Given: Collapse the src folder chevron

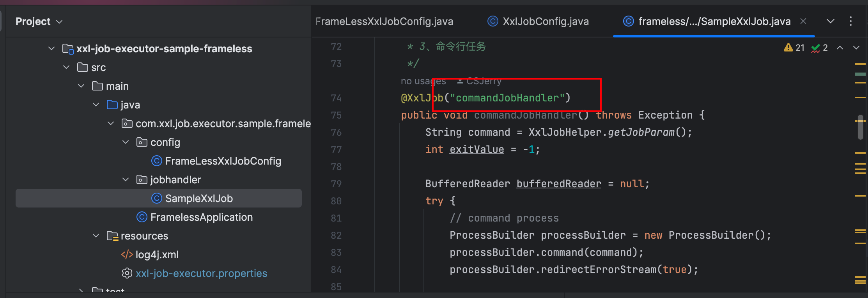Looking at the screenshot, I should click(66, 67).
